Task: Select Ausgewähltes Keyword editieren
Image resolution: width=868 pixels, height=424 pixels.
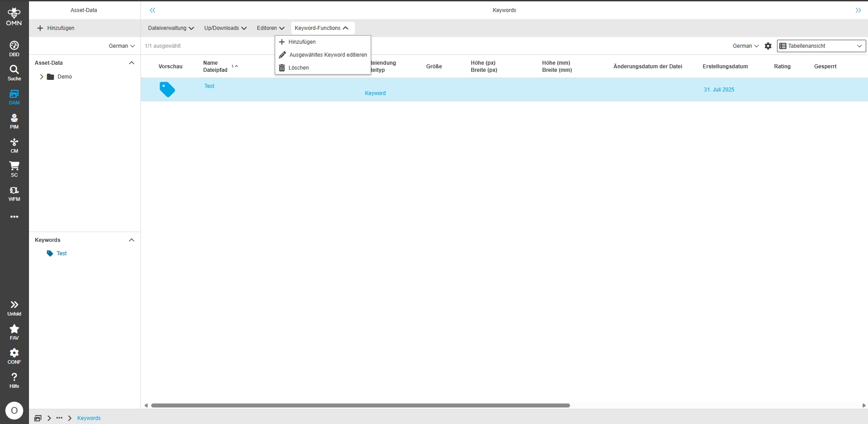Action: point(328,55)
